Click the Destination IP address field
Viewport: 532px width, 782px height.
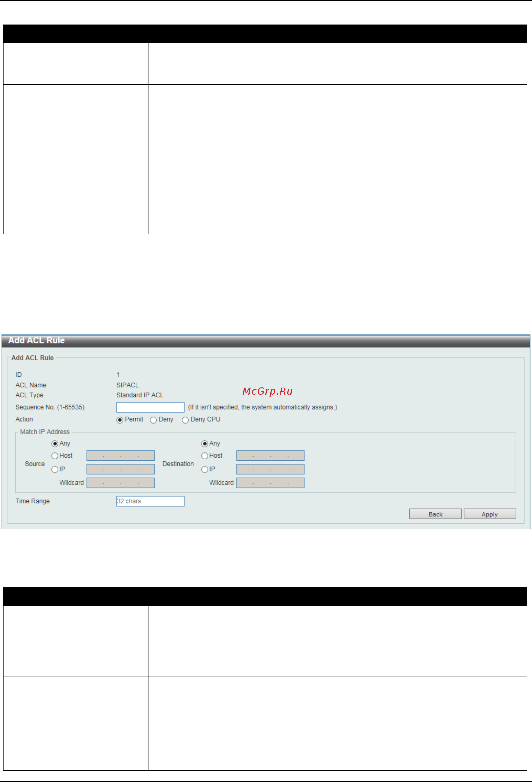point(270,470)
